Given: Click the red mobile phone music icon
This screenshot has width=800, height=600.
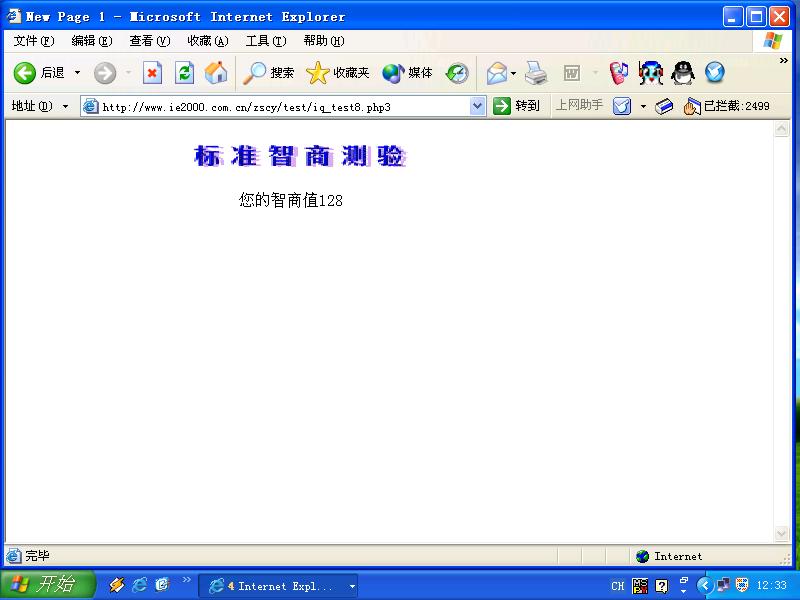Looking at the screenshot, I should tap(618, 73).
